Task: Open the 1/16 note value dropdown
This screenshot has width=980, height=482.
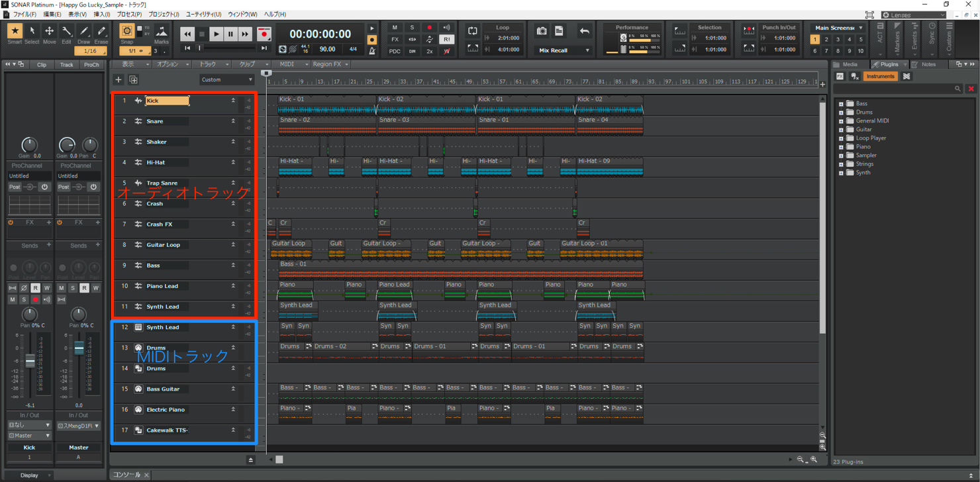Action: coord(91,51)
